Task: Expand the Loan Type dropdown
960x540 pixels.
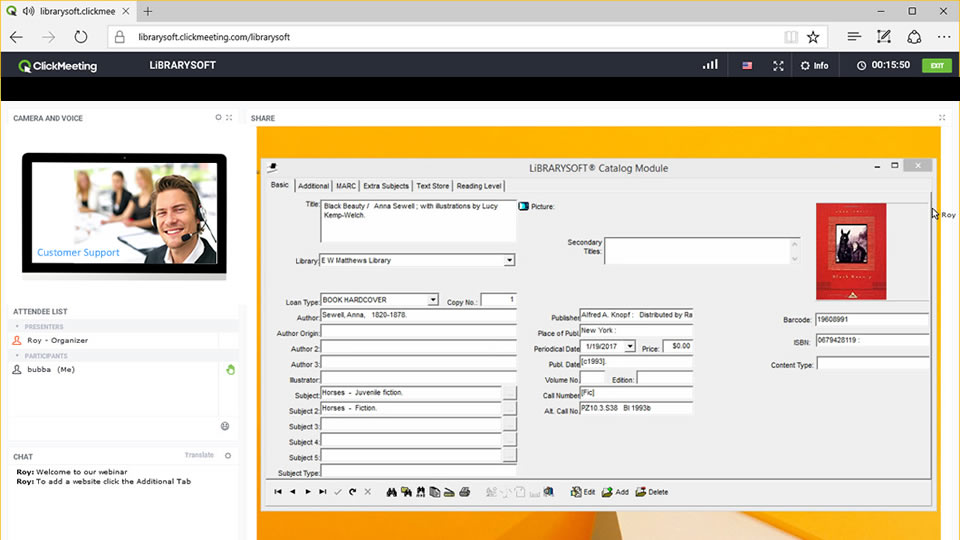Action: [433, 300]
